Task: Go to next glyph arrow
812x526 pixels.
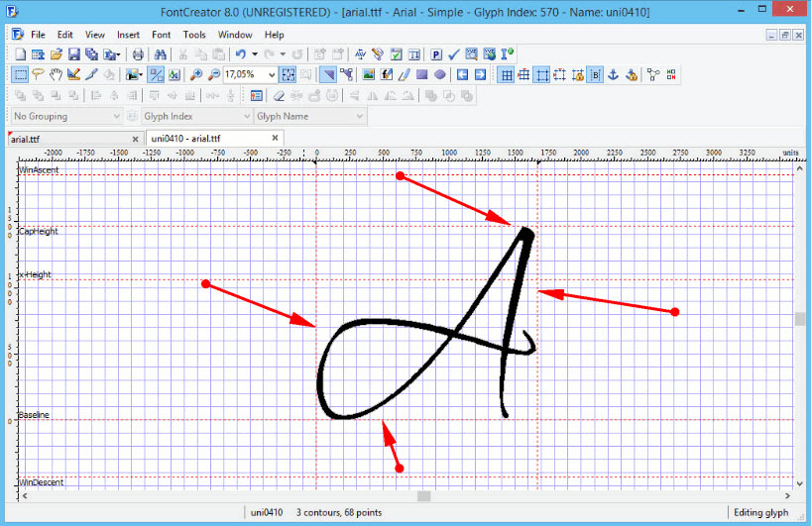Action: (480, 75)
